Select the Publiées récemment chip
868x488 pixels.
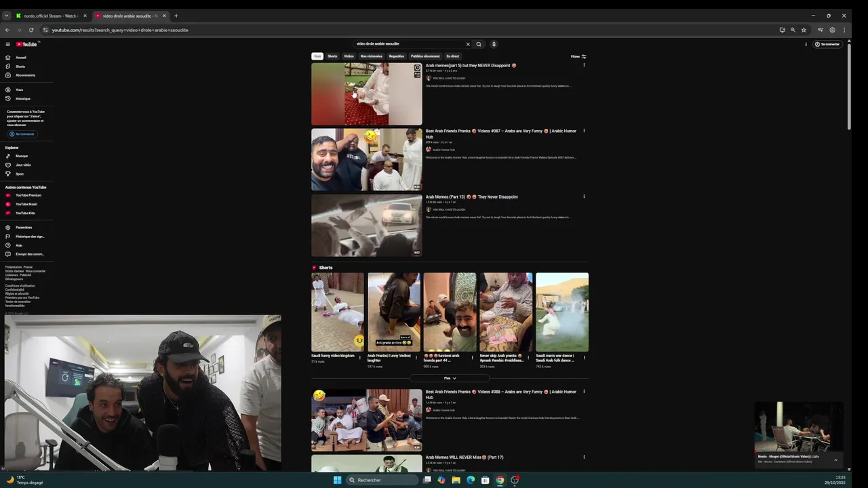pos(425,56)
